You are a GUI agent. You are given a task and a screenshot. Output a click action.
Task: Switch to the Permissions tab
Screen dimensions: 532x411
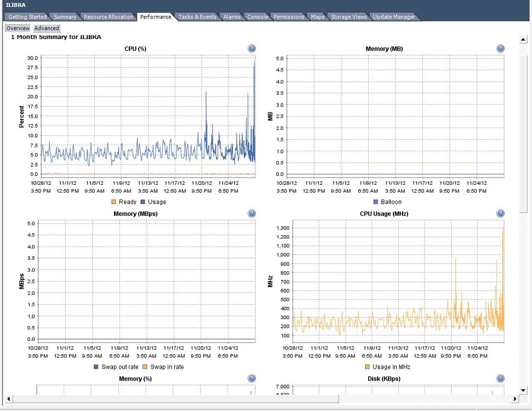coord(289,16)
